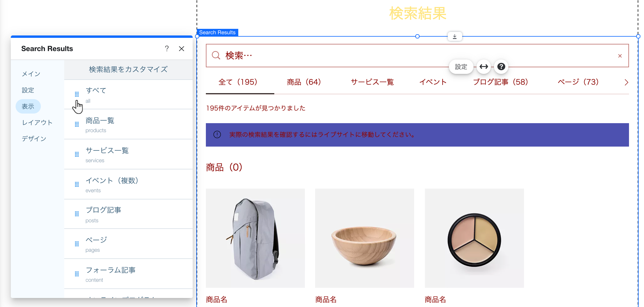Click drag handle beside イベント（複数） row

pos(77,184)
